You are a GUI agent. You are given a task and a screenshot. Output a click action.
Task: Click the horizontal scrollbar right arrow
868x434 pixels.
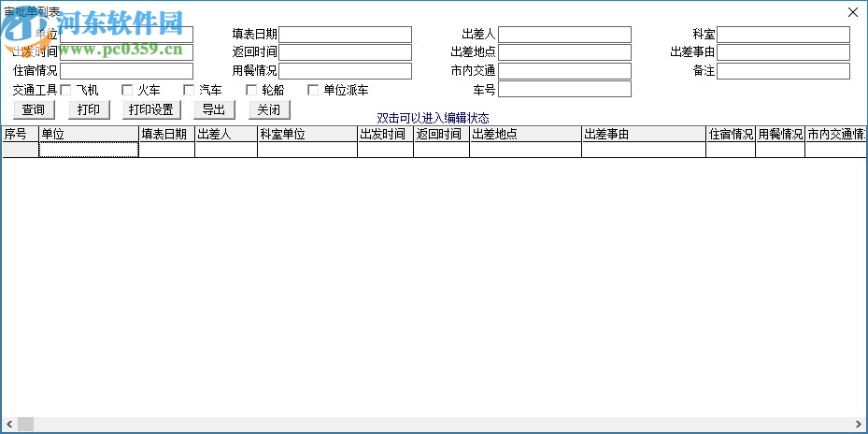coord(860,424)
